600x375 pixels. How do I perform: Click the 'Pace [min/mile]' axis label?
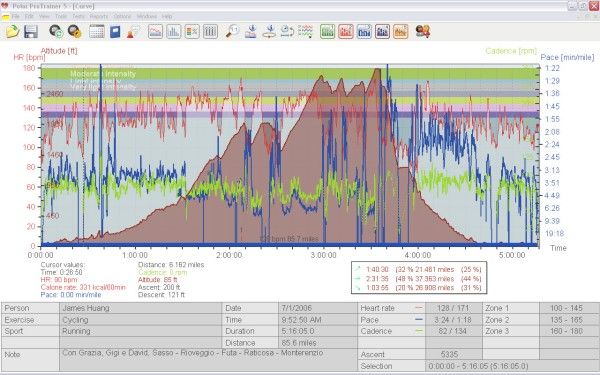coord(567,57)
